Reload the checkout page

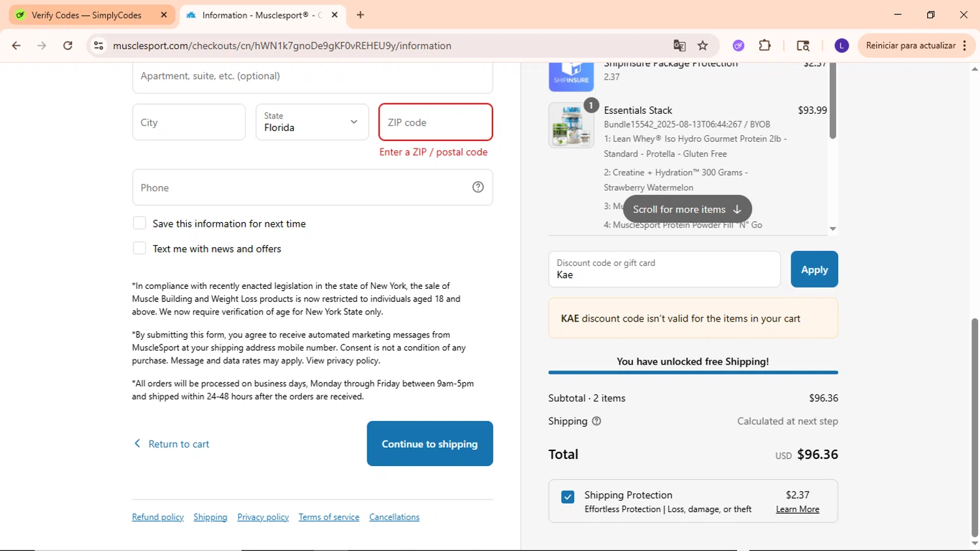click(x=68, y=46)
